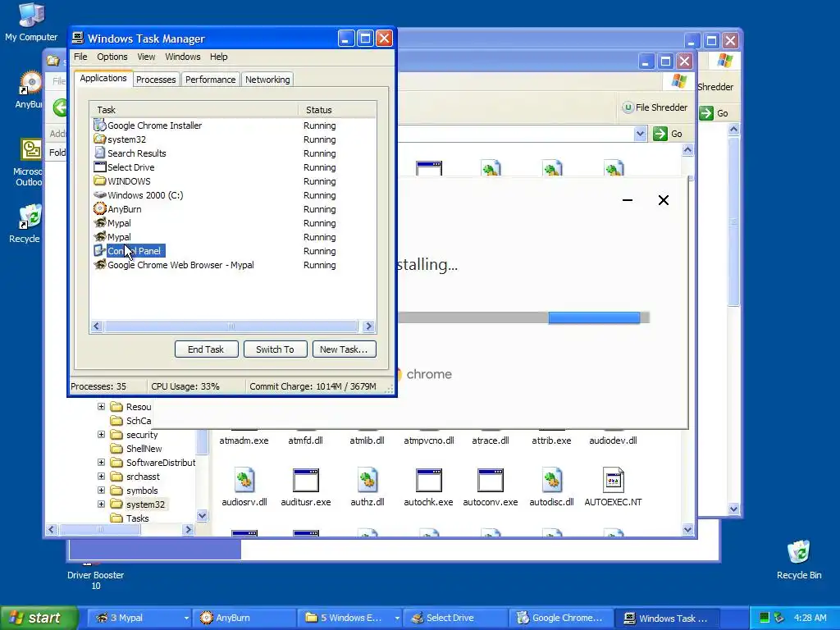Click the atmfd.dll file

(305, 441)
